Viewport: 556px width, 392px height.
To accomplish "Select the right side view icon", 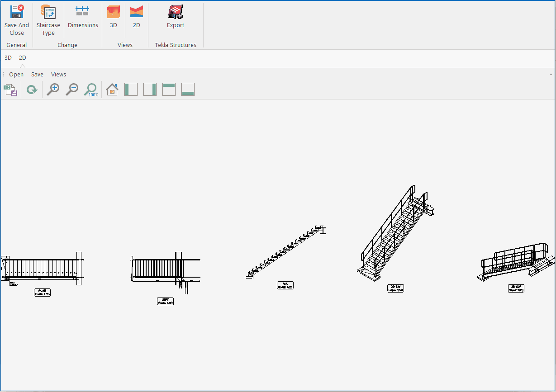I will point(150,90).
